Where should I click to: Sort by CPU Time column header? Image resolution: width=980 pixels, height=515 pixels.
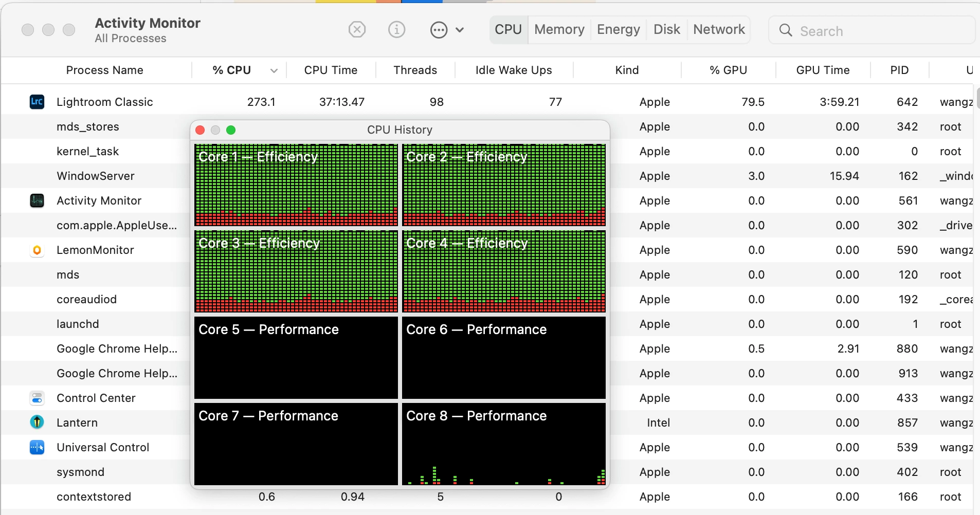click(331, 70)
